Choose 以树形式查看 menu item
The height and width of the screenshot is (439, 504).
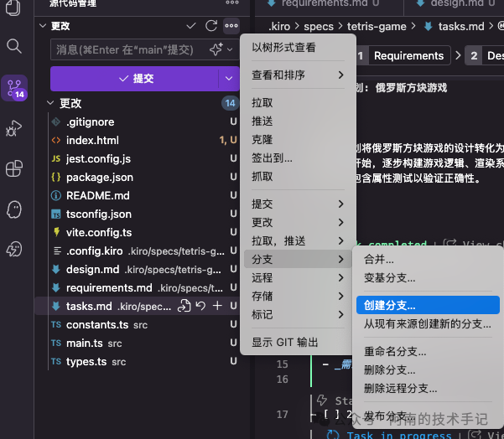tap(298, 48)
